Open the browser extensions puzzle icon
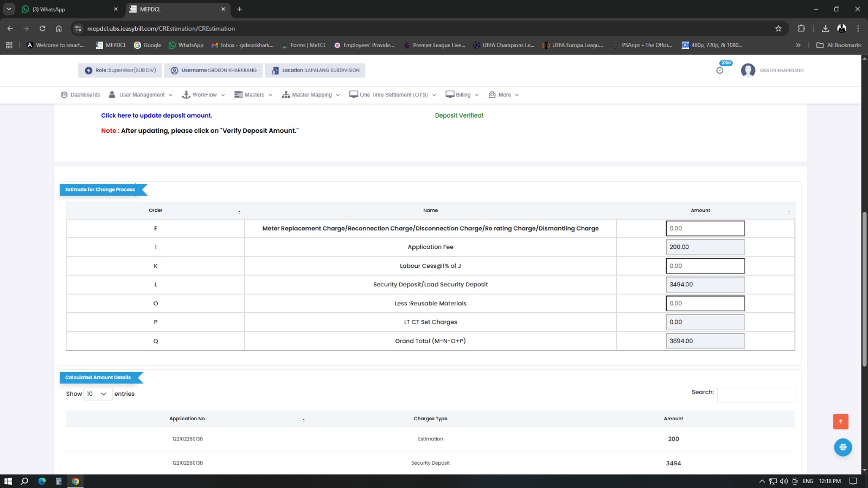 801,29
